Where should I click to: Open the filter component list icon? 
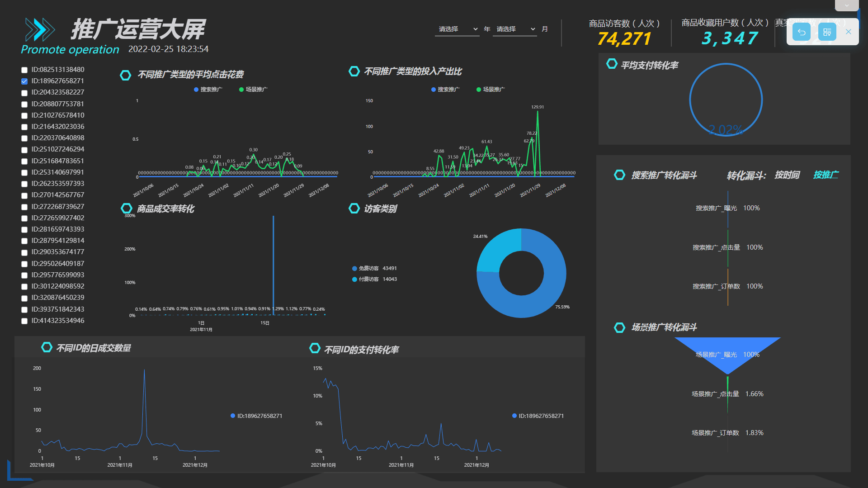[827, 32]
